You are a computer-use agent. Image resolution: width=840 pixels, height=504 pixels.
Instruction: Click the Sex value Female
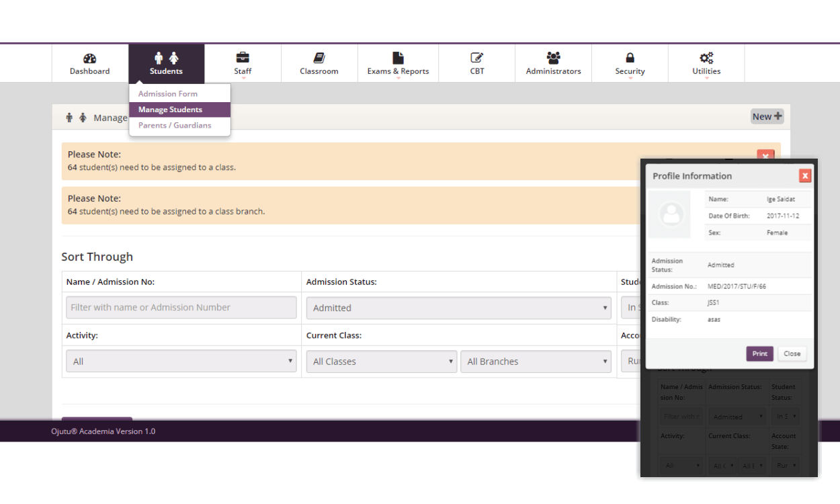778,233
